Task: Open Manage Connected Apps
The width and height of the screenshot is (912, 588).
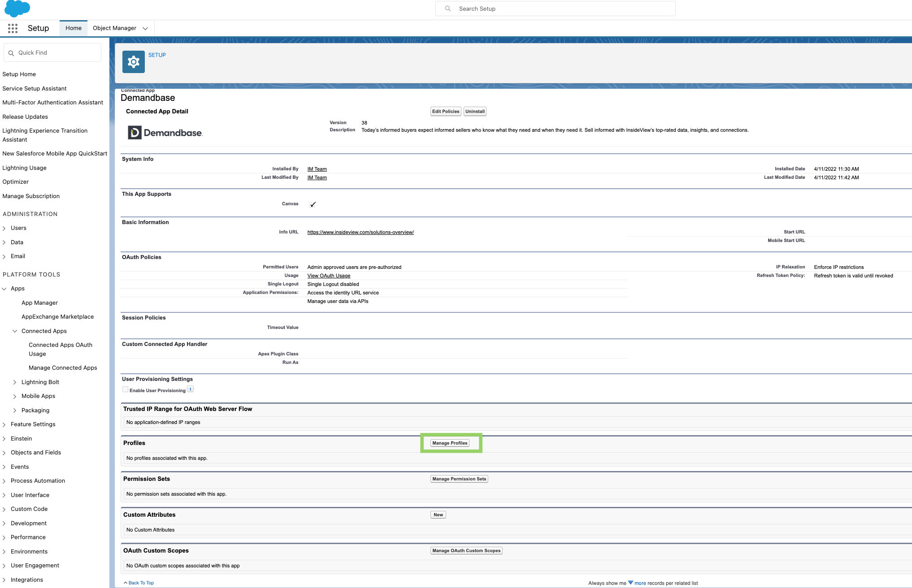Action: pyautogui.click(x=63, y=368)
